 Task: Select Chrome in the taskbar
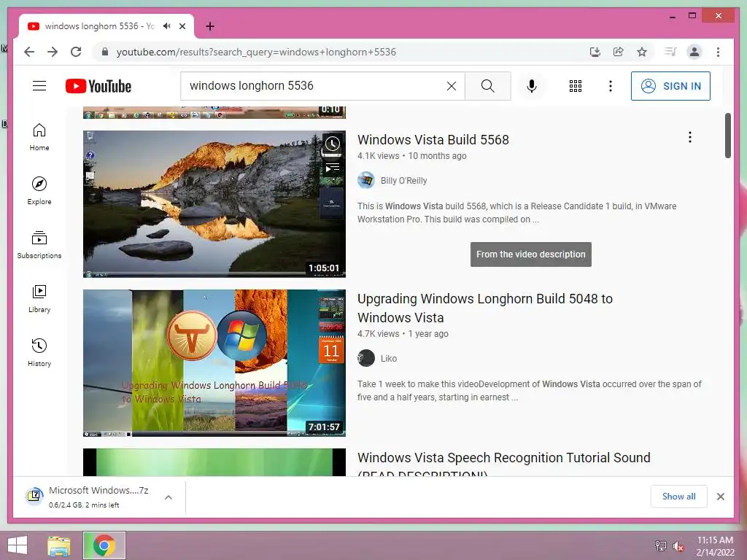coord(104,545)
